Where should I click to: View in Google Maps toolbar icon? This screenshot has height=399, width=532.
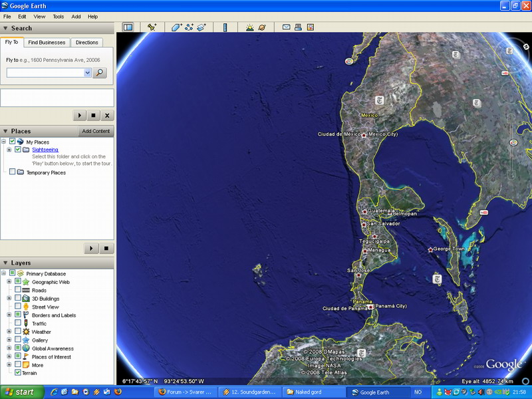pyautogui.click(x=311, y=27)
